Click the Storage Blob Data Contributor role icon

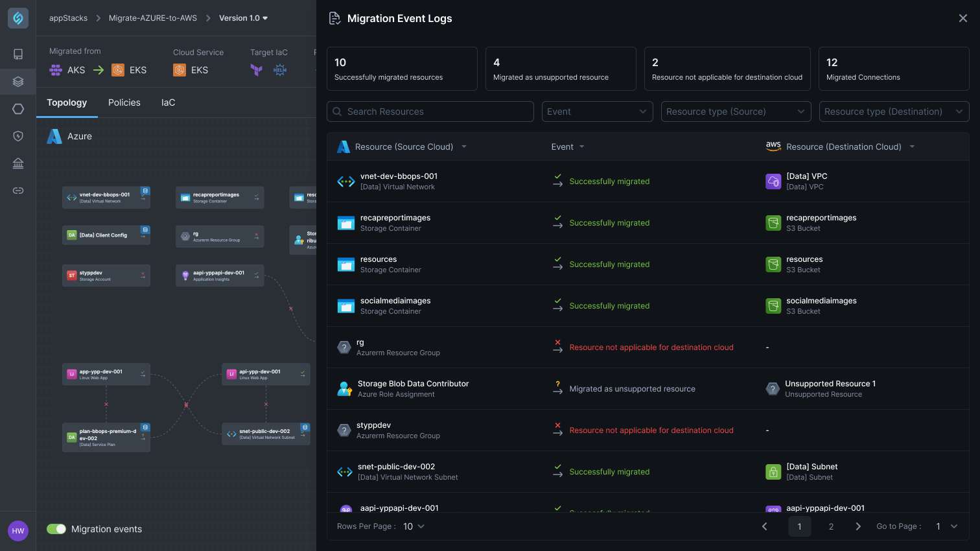[x=344, y=389]
